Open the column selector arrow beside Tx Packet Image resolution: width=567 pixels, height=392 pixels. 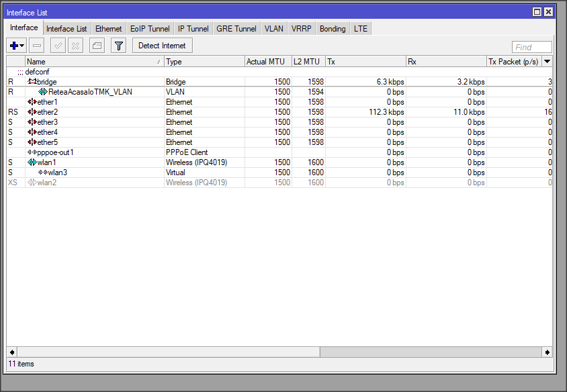tap(547, 61)
